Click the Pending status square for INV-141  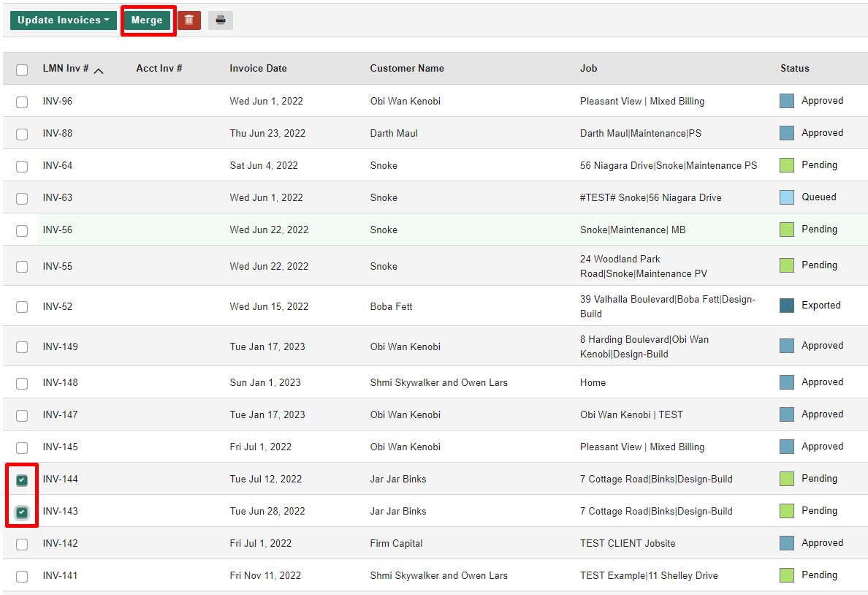(x=787, y=575)
